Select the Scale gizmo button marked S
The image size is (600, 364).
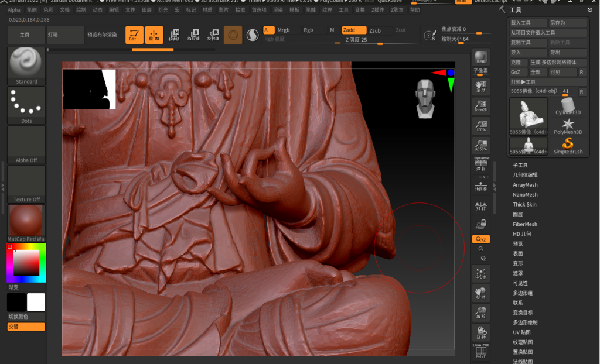point(193,35)
